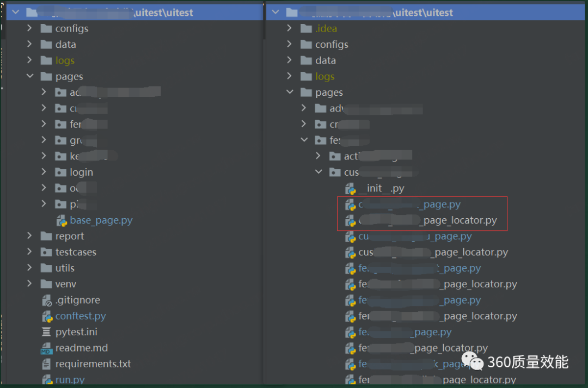Select __init__.py in the right tree

pyautogui.click(x=381, y=188)
